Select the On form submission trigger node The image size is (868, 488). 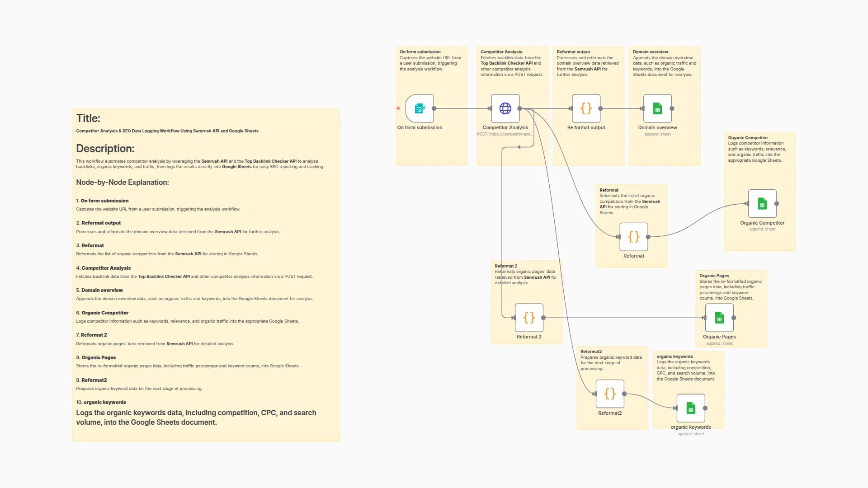[x=420, y=108]
